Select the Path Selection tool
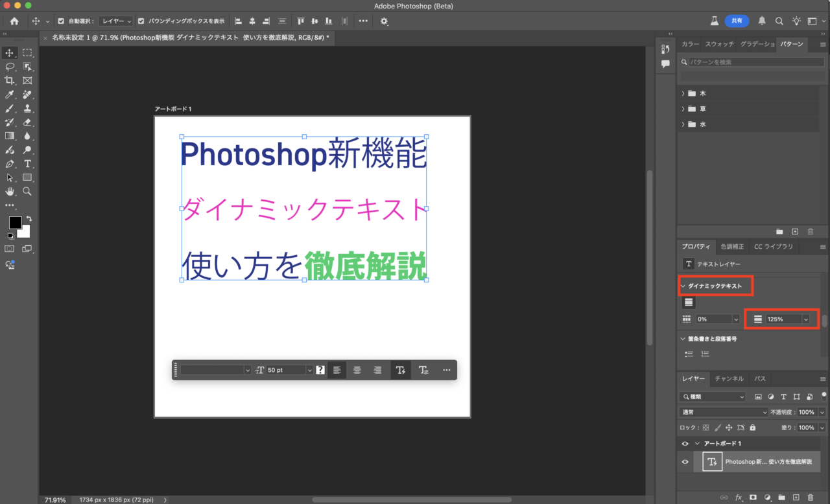The width and height of the screenshot is (830, 504). (10, 178)
